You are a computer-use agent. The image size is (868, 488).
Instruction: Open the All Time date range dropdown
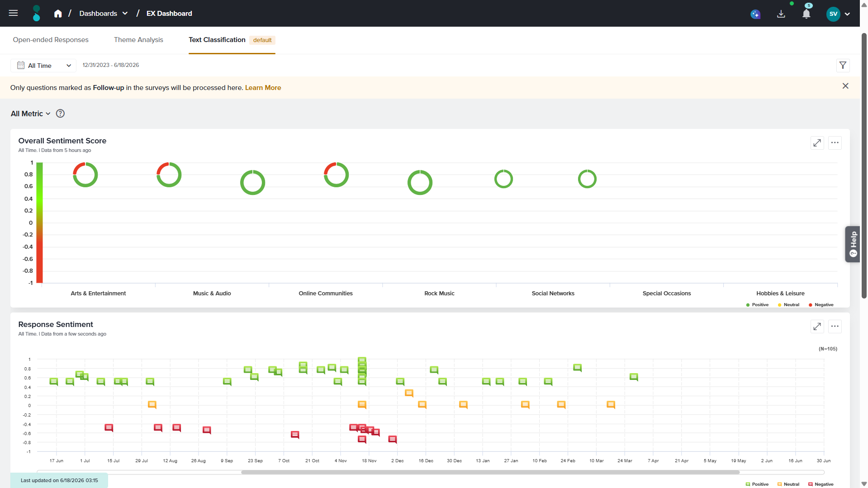(43, 66)
